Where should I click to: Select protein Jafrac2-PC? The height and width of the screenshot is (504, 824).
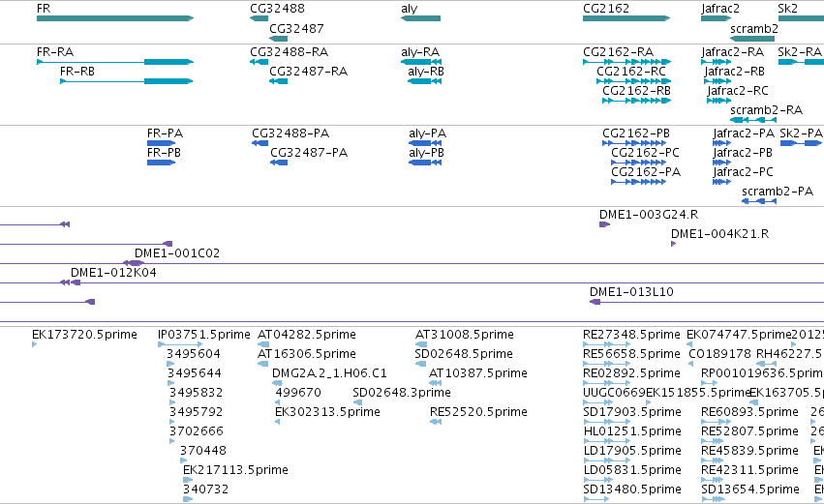point(721,182)
